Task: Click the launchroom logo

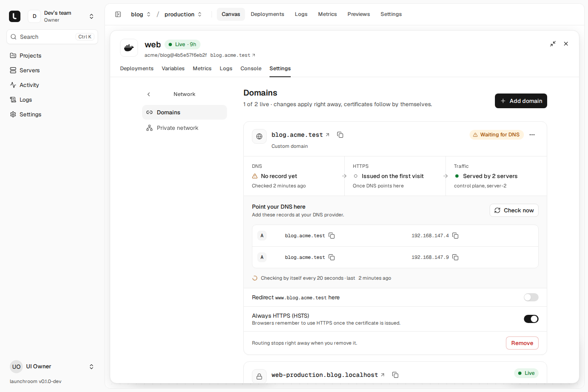Action: (15, 16)
